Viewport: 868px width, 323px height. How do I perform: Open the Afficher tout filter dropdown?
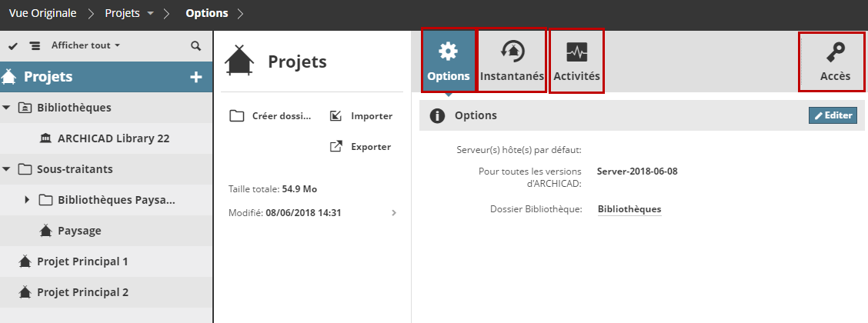85,46
